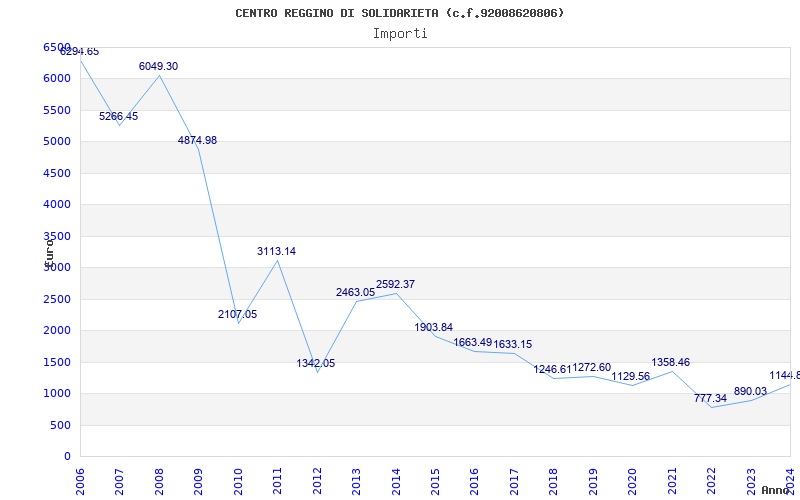800x500 pixels.
Task: Pick the data label 1246.61
Action: (x=553, y=369)
